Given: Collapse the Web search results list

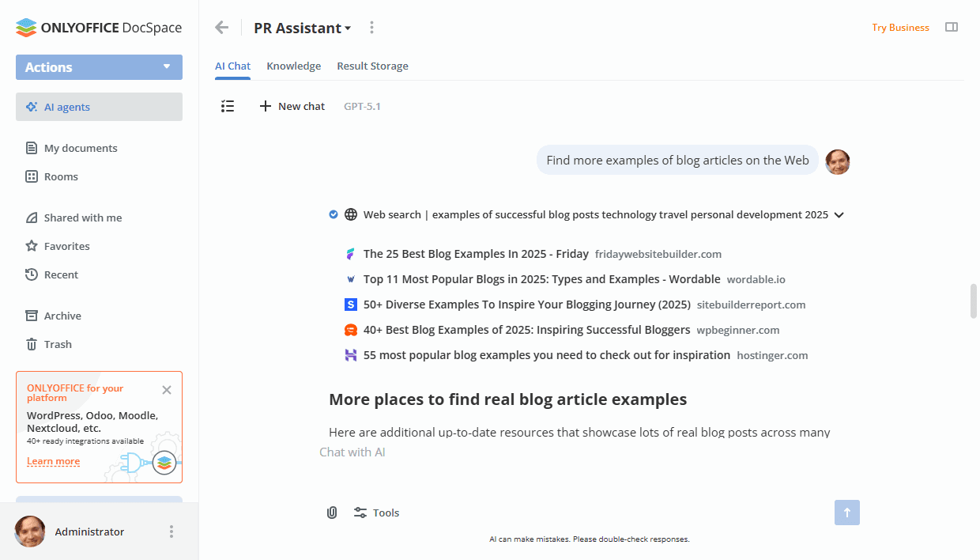Looking at the screenshot, I should (839, 214).
